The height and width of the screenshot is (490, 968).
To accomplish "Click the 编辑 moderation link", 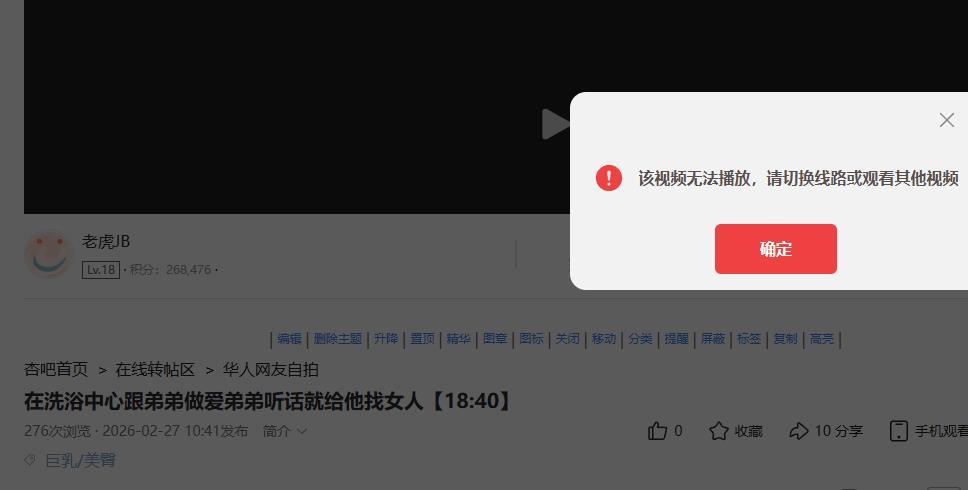I will point(289,338).
